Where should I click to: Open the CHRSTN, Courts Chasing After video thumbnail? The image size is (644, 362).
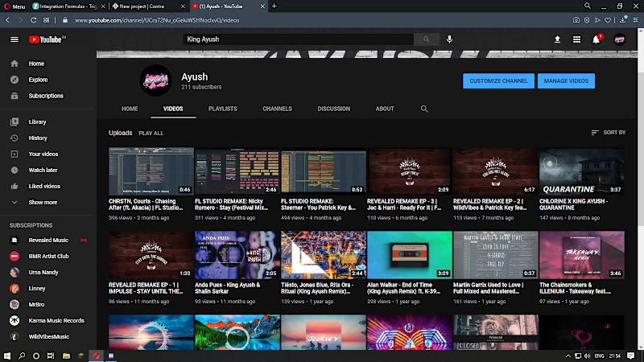pyautogui.click(x=151, y=171)
